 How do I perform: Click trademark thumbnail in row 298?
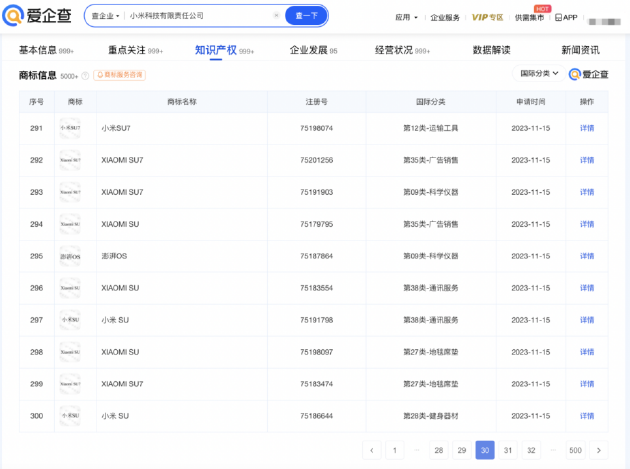[70, 352]
